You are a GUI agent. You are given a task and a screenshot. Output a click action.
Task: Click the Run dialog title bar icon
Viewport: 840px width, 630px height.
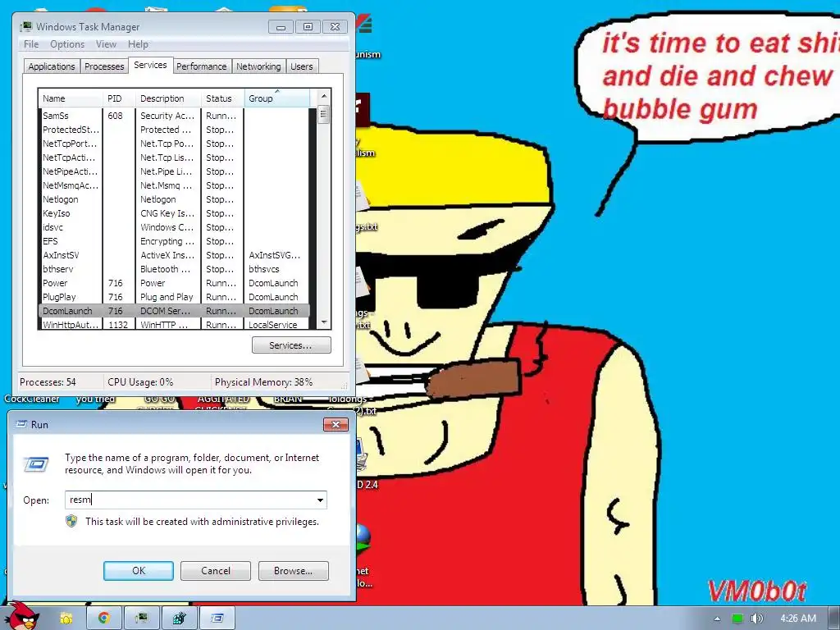(x=21, y=424)
